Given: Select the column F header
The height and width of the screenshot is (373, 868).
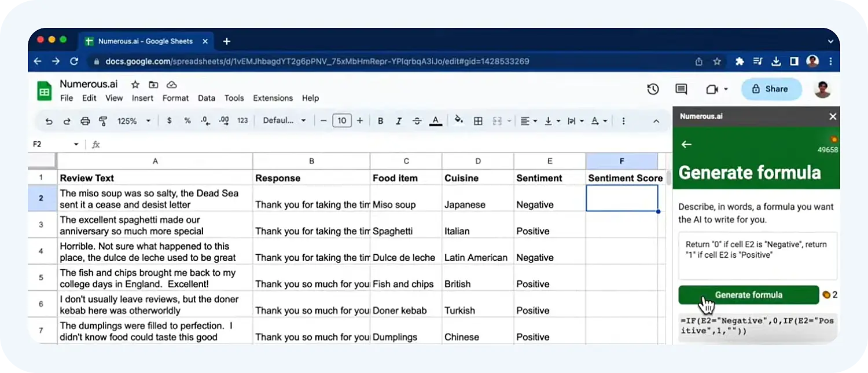Looking at the screenshot, I should point(621,161).
